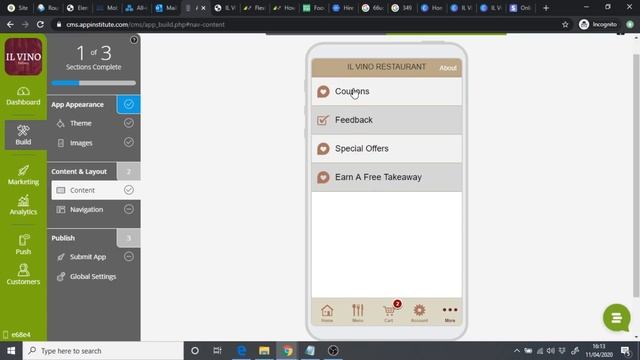
Task: Click the Content & Layout step 2 badge
Action: pos(129,171)
